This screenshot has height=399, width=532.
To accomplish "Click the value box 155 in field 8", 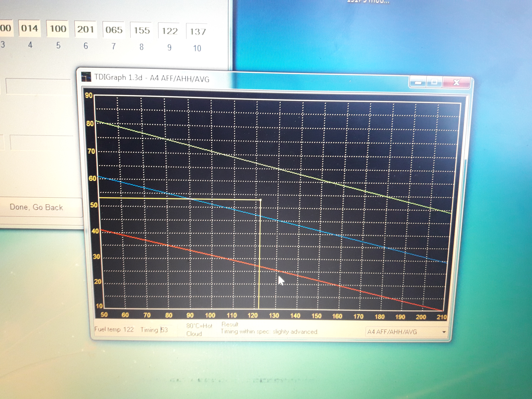I will (142, 31).
